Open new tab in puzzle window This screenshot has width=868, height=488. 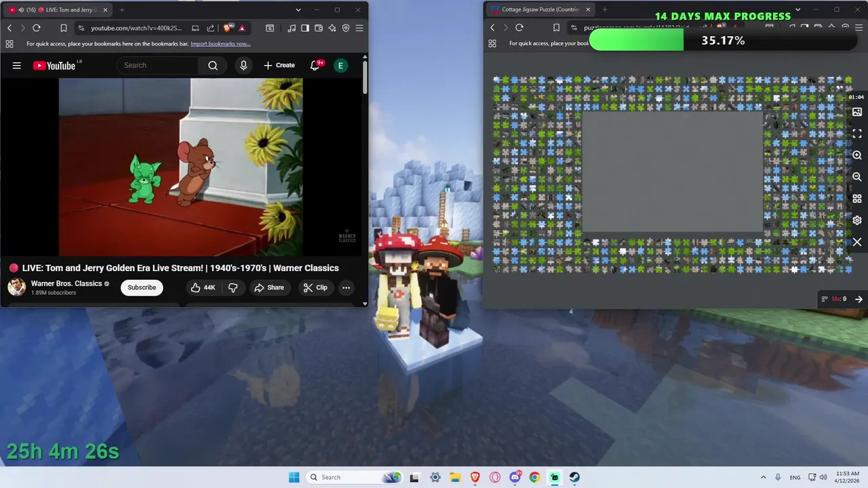coord(605,9)
